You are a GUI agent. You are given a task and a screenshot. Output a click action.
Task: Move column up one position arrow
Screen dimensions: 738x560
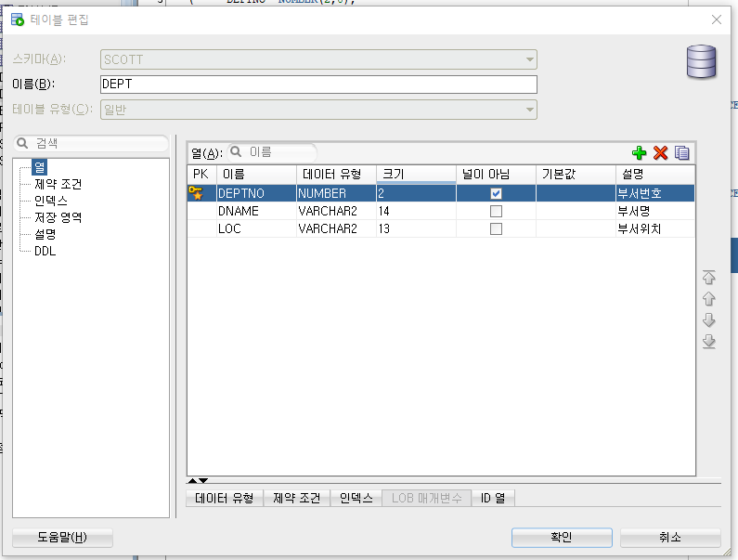click(709, 299)
